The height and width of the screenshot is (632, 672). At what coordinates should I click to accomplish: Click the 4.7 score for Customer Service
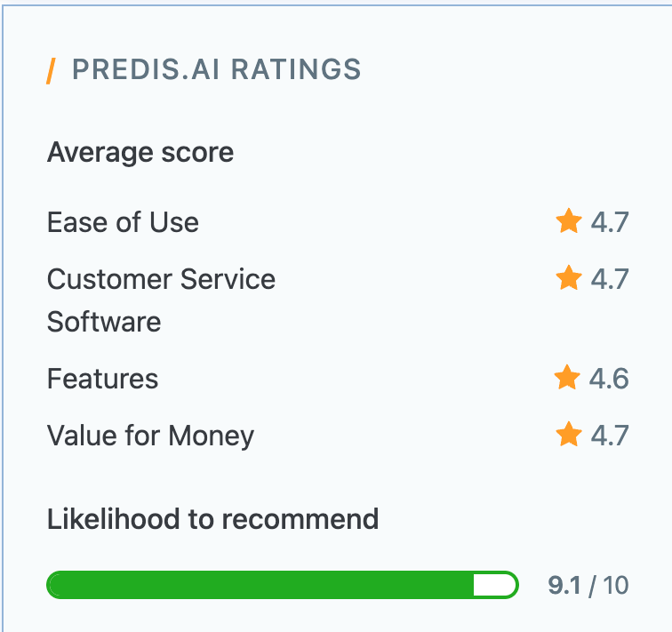(610, 279)
